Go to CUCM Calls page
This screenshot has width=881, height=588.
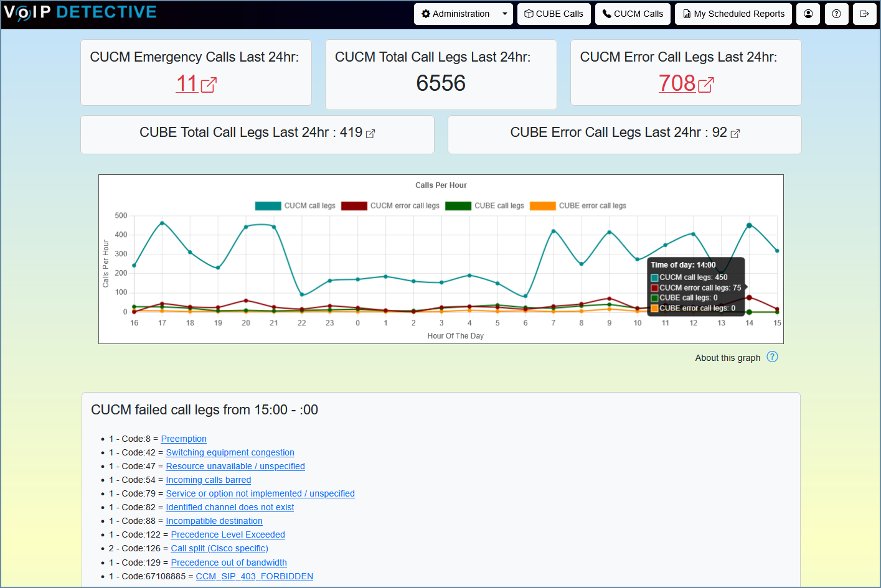pyautogui.click(x=633, y=14)
